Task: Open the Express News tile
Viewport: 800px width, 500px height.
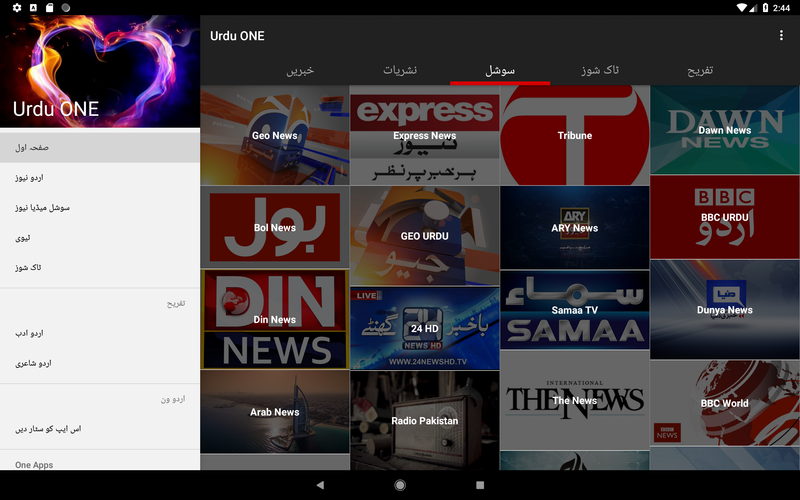Action: pos(424,135)
